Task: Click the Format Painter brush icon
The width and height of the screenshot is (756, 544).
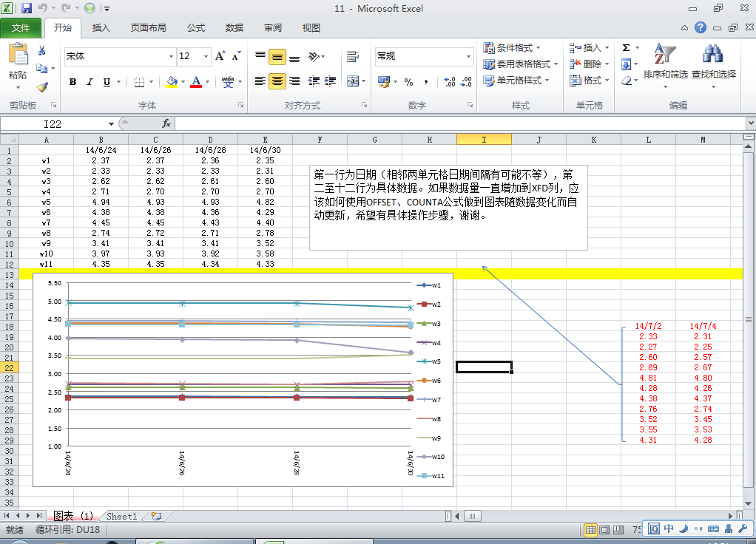Action: [x=42, y=87]
